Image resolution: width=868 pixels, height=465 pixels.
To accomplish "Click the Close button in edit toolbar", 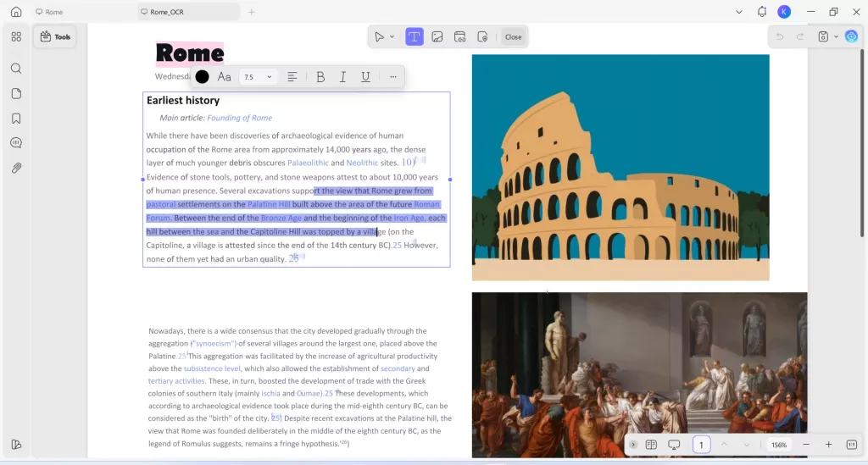I will point(513,36).
